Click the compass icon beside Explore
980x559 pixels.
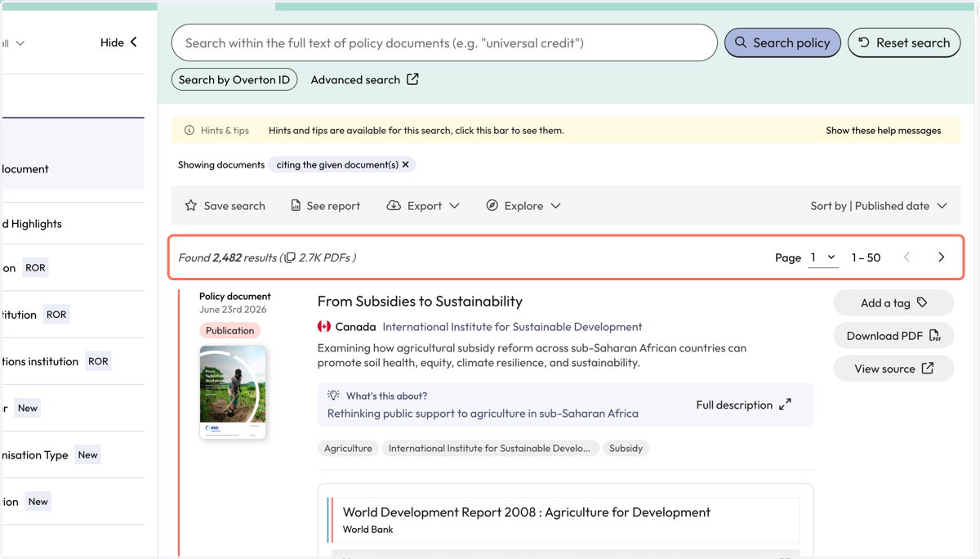492,205
